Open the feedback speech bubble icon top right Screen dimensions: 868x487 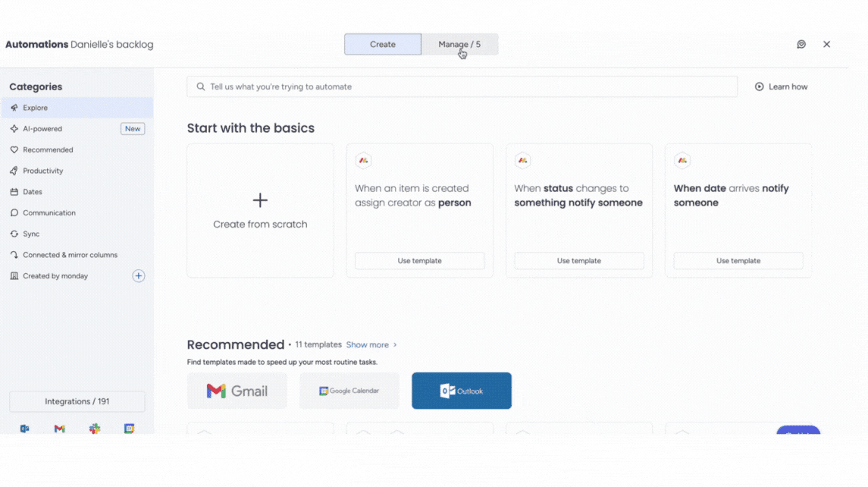click(x=801, y=44)
